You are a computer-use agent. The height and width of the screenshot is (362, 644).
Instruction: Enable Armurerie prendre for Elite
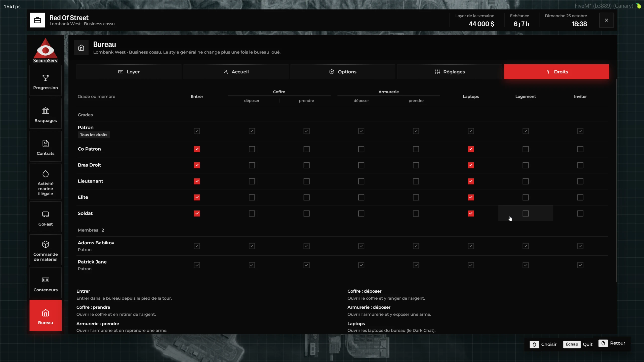pos(416,197)
